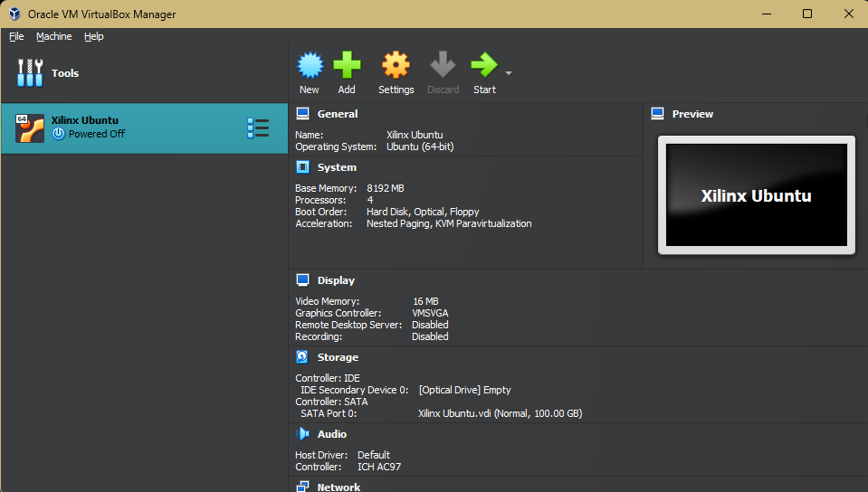Viewport: 868px width, 492px height.
Task: Click the System section chip icon
Action: 303,167
